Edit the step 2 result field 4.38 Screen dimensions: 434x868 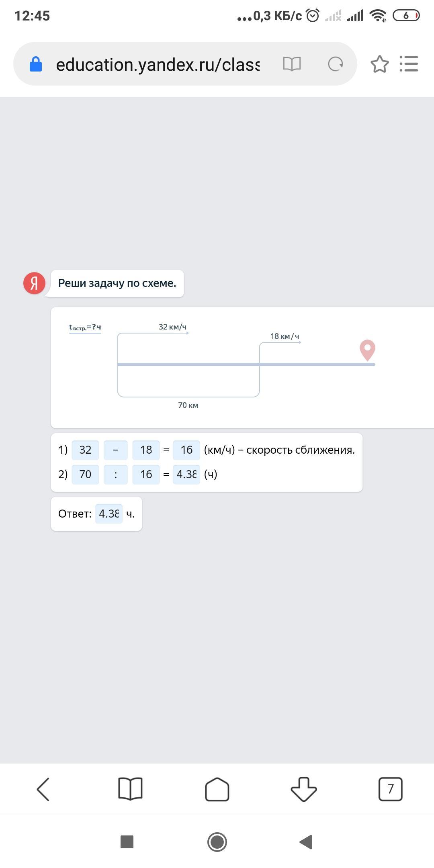[x=186, y=475]
